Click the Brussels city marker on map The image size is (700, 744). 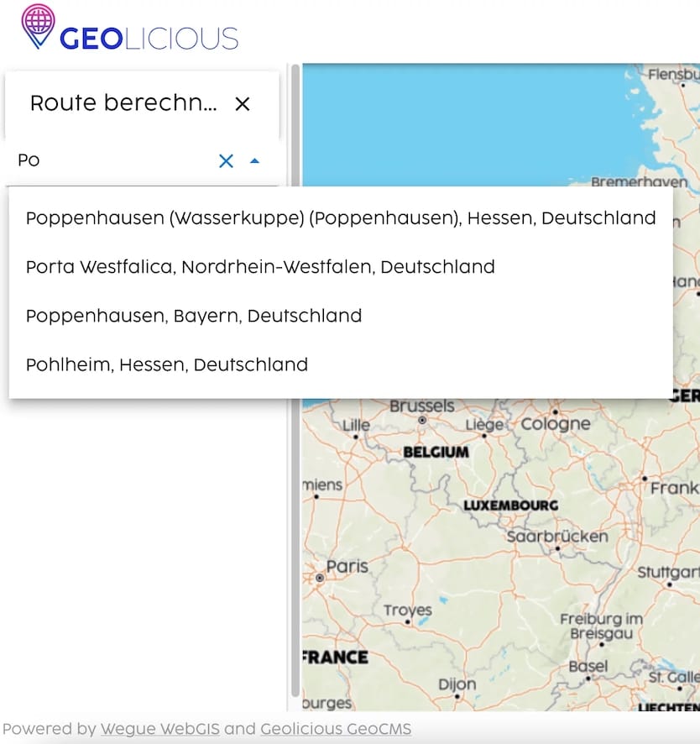click(422, 418)
